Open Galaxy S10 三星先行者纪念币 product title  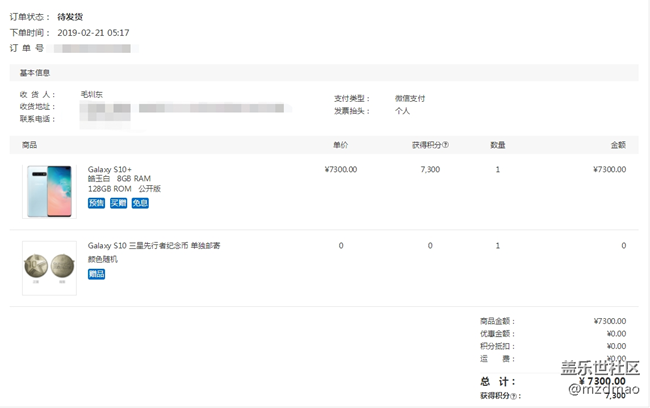pos(153,245)
